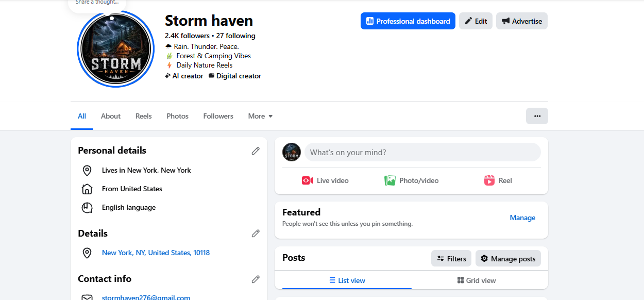Viewport: 644px width, 300px height.
Task: Click the language icon beside English language
Action: (87, 208)
